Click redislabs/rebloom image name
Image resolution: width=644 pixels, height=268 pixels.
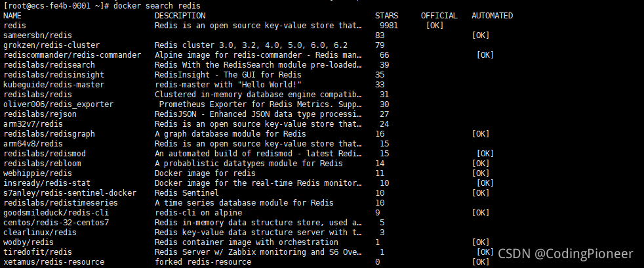[42, 164]
